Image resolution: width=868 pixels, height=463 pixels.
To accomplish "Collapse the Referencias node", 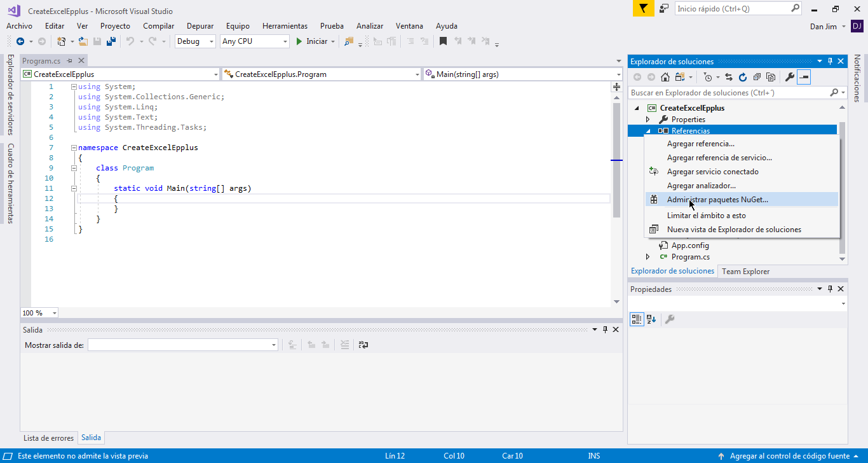I will (648, 131).
